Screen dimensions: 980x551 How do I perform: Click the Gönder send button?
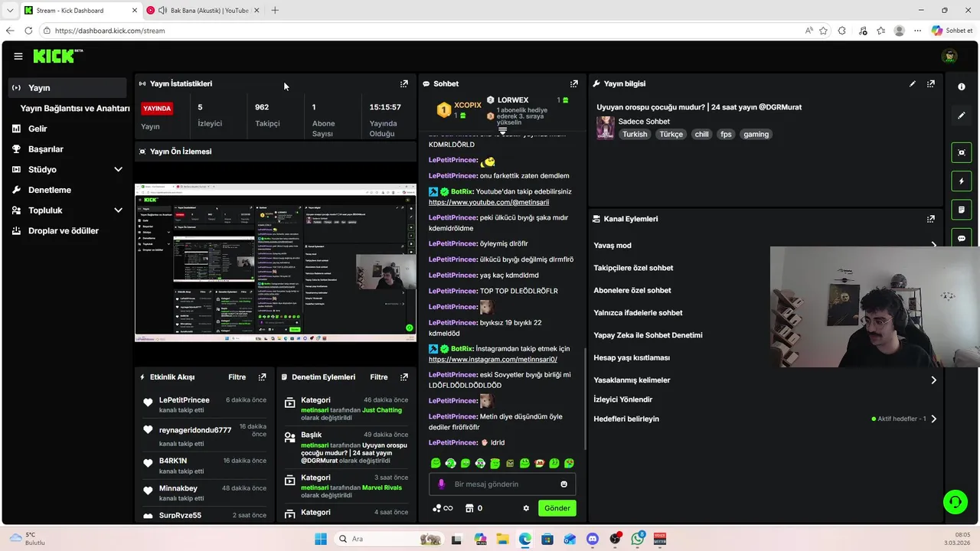tap(557, 508)
